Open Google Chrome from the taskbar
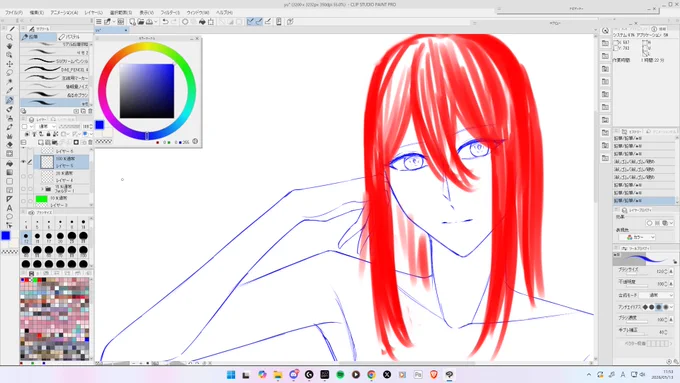Screen dimensions: 680x383 [x=371, y=375]
